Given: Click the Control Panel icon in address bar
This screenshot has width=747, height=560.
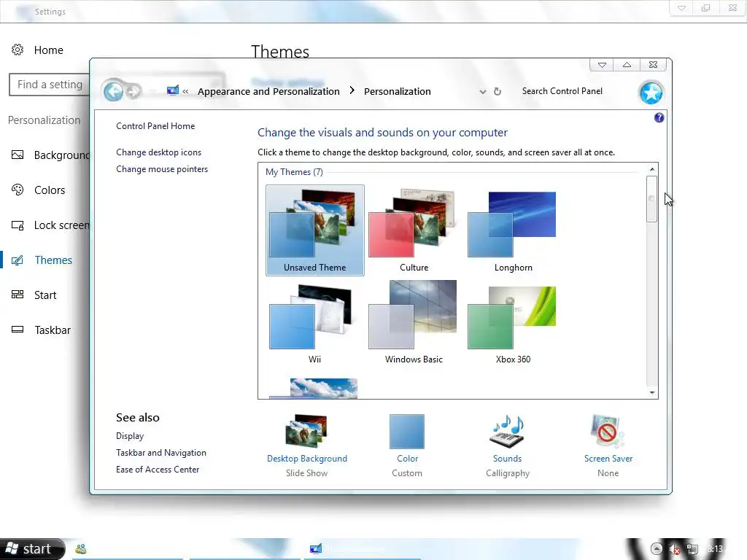Looking at the screenshot, I should [173, 90].
